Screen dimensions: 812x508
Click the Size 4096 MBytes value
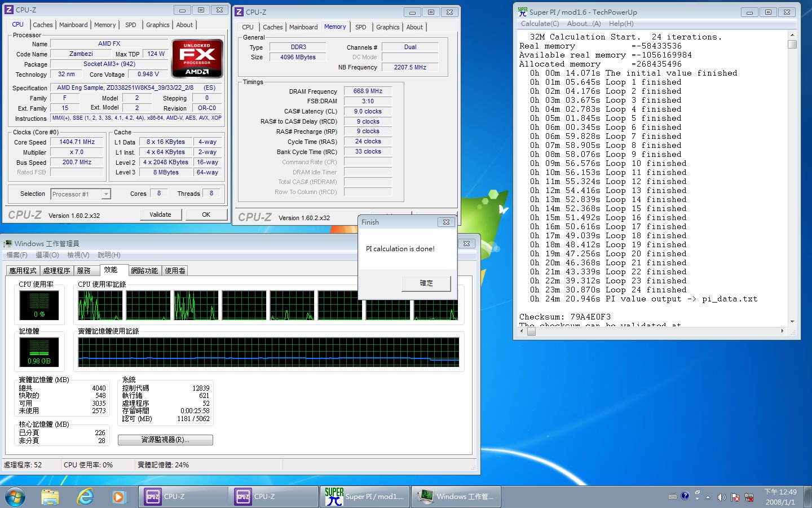(x=298, y=57)
